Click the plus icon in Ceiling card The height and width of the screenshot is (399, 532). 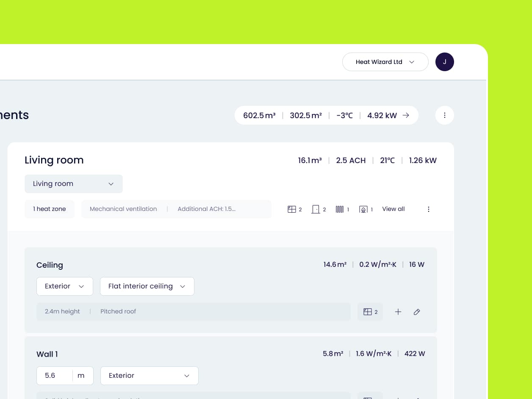[398, 312]
